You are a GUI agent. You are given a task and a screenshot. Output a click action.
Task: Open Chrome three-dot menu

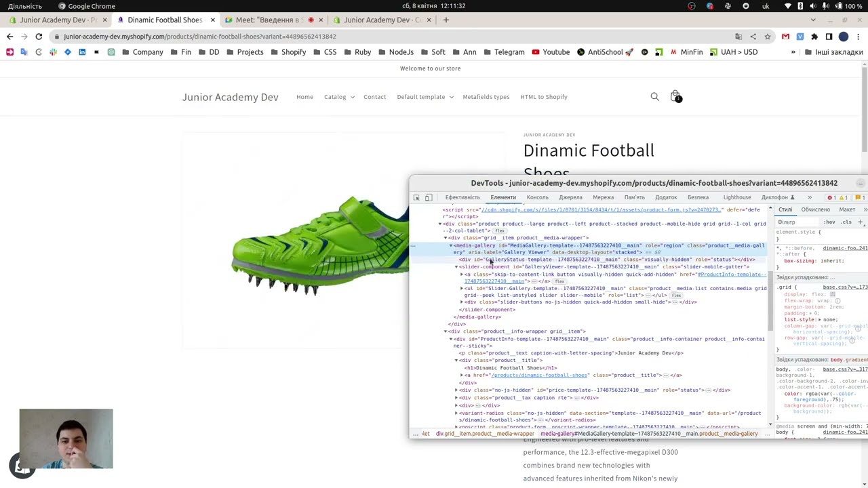(x=859, y=37)
